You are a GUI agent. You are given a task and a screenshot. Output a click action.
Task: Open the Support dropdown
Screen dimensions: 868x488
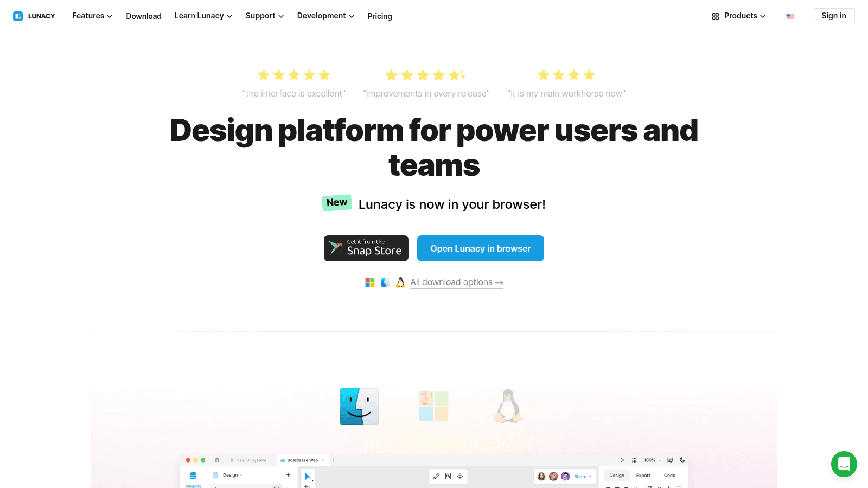pyautogui.click(x=265, y=16)
